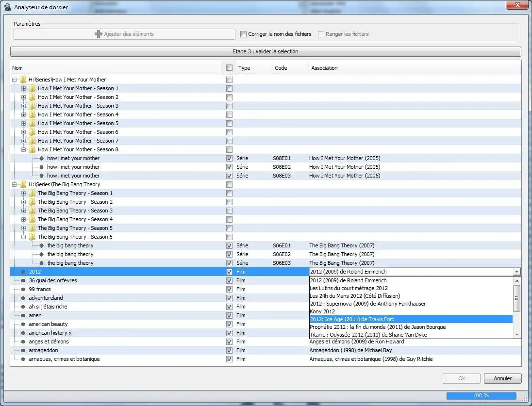Screen dimensions: 532x406
Task: Click the plus icon in Ajouter des éléments
Action: point(99,34)
